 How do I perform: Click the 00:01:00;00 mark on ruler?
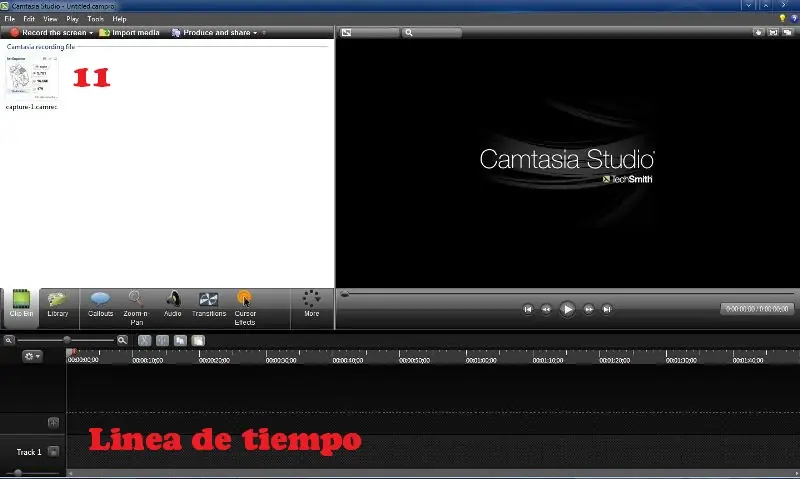pyautogui.click(x=481, y=360)
